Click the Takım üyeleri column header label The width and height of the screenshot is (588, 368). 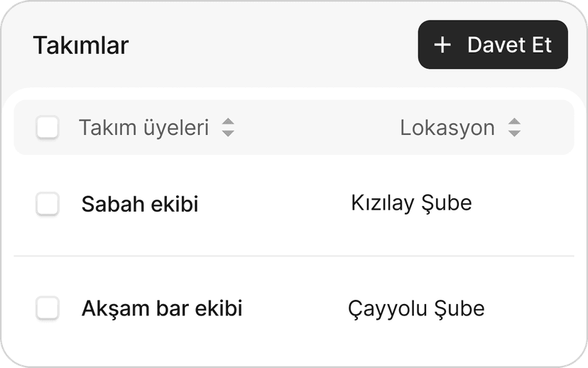click(x=143, y=128)
